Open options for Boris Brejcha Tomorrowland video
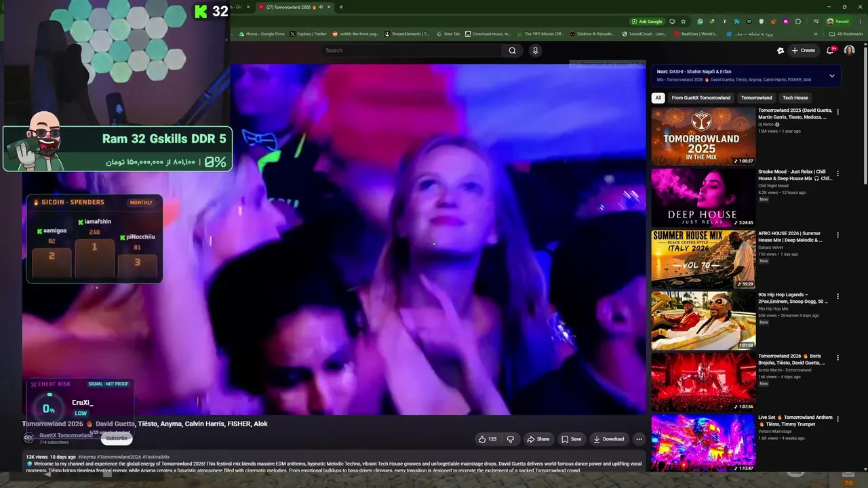The image size is (868, 488). click(x=838, y=358)
